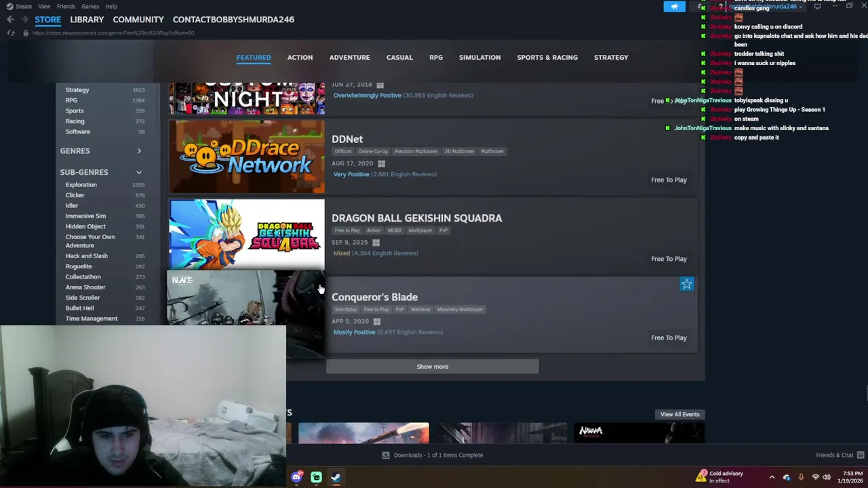Click the Software filter in sidebar

78,131
